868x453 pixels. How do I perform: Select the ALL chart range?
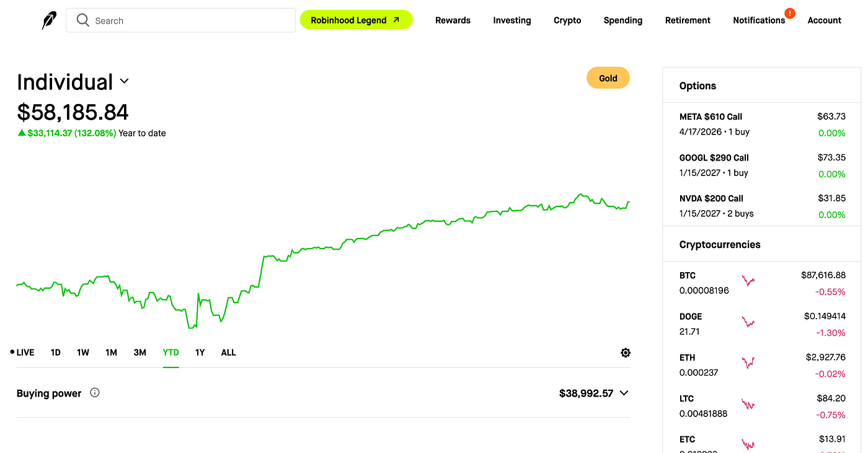[x=228, y=353]
